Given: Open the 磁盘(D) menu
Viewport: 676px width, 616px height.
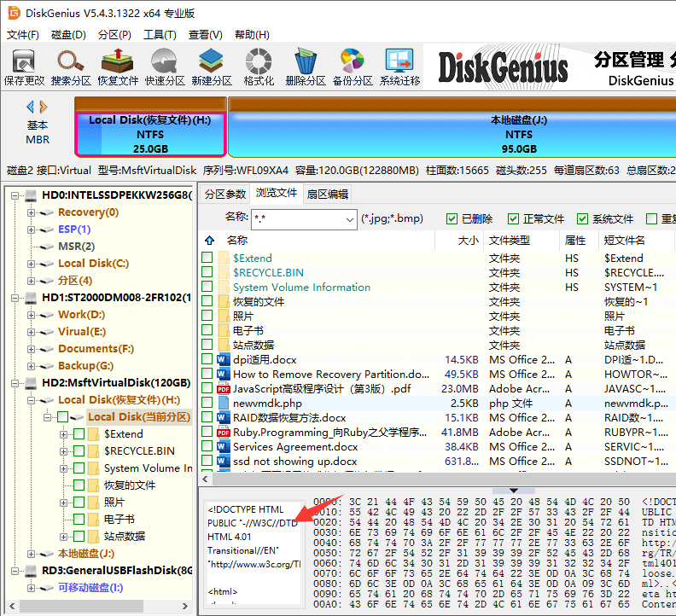Looking at the screenshot, I should [68, 34].
